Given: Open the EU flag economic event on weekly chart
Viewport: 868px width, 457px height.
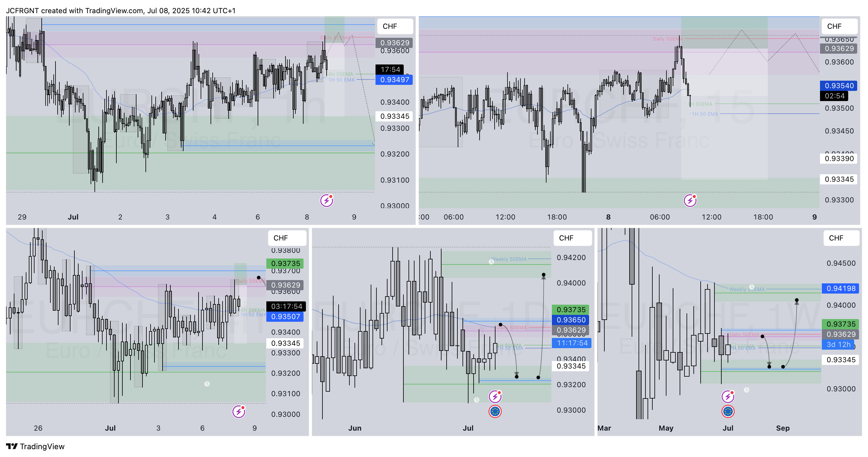Looking at the screenshot, I should pyautogui.click(x=728, y=411).
